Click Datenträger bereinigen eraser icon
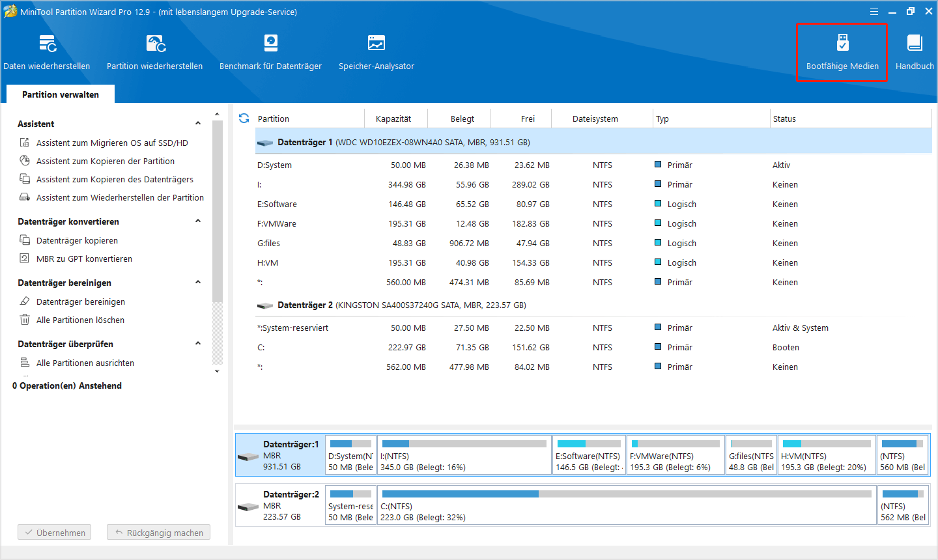The width and height of the screenshot is (938, 560). pyautogui.click(x=25, y=301)
